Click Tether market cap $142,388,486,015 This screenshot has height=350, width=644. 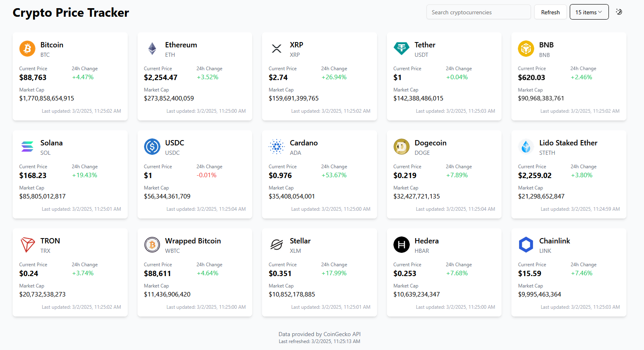pyautogui.click(x=418, y=98)
